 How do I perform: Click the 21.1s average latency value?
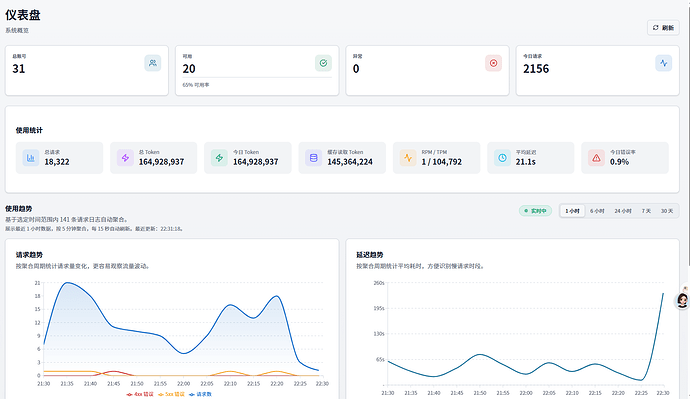(526, 162)
